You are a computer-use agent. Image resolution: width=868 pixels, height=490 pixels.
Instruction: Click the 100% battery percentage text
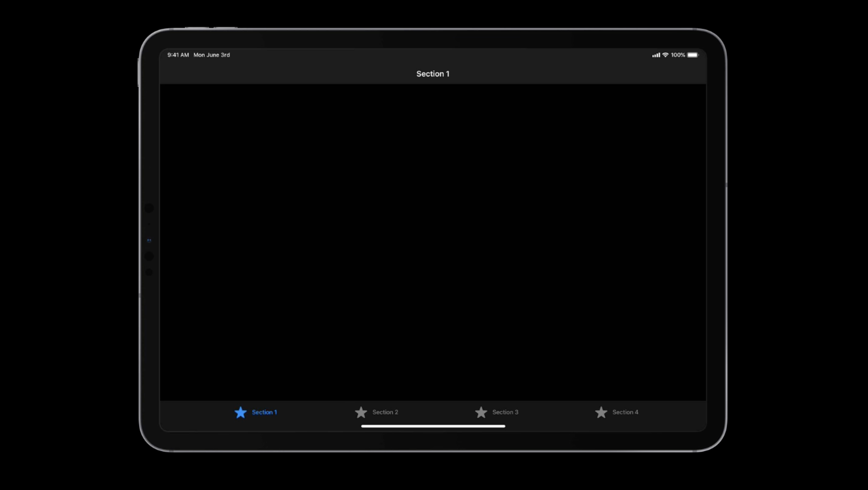678,55
